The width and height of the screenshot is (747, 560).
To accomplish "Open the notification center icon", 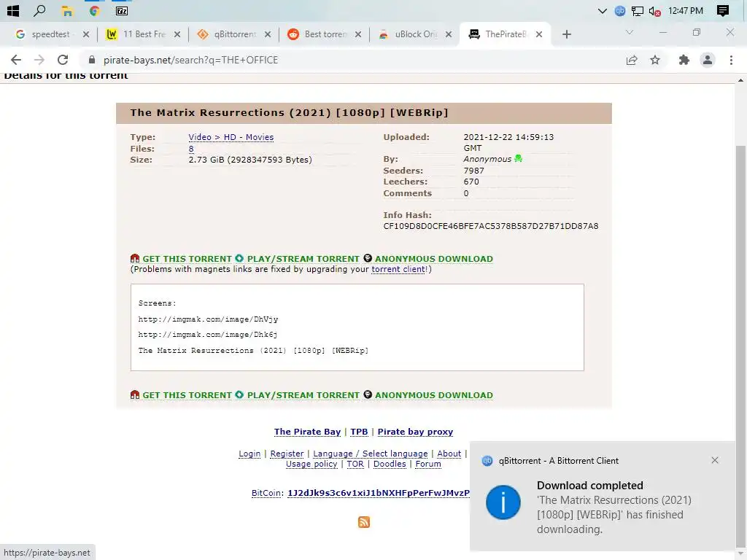I will click(723, 11).
